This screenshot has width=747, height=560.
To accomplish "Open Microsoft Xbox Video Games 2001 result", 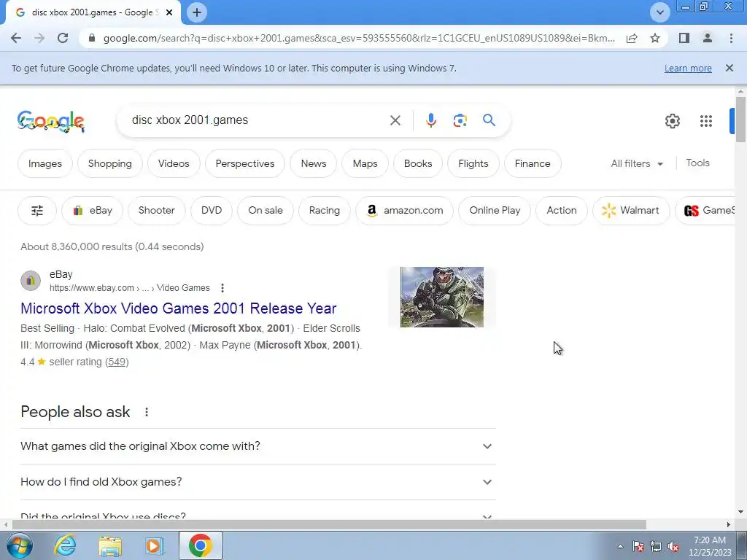I will 179,308.
